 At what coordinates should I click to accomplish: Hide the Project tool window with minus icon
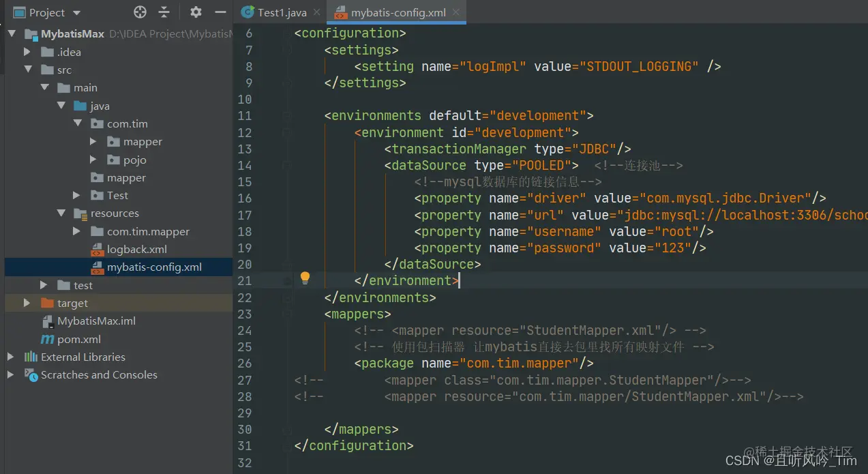(x=220, y=12)
